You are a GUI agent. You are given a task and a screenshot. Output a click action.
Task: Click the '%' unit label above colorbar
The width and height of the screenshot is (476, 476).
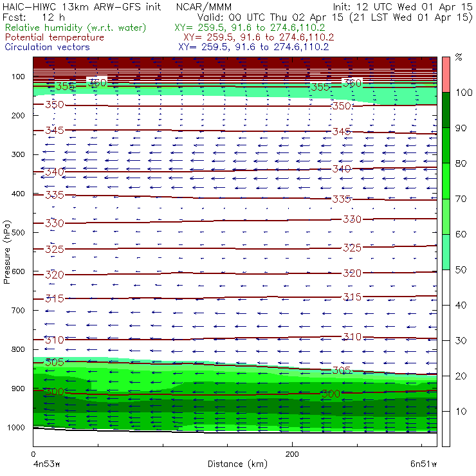459,57
